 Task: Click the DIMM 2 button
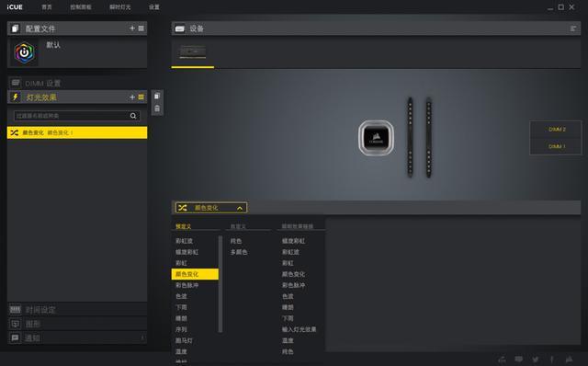pyautogui.click(x=557, y=129)
